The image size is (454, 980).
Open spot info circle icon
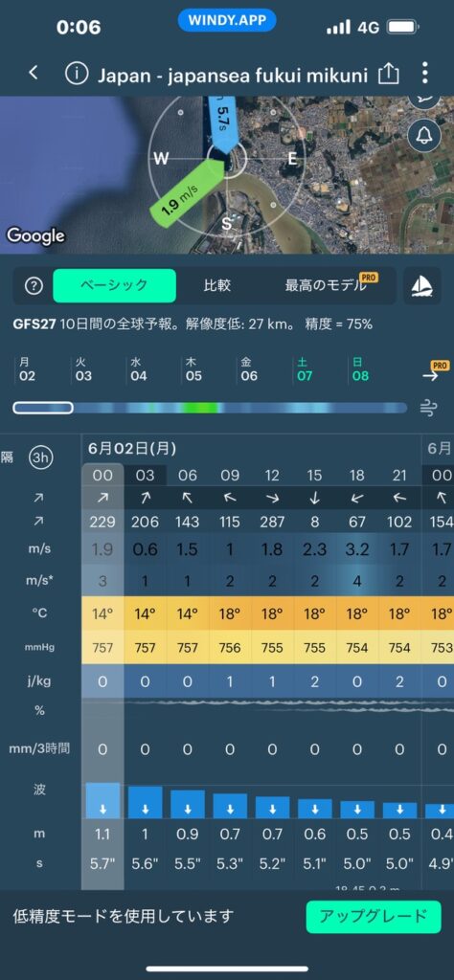pos(77,74)
